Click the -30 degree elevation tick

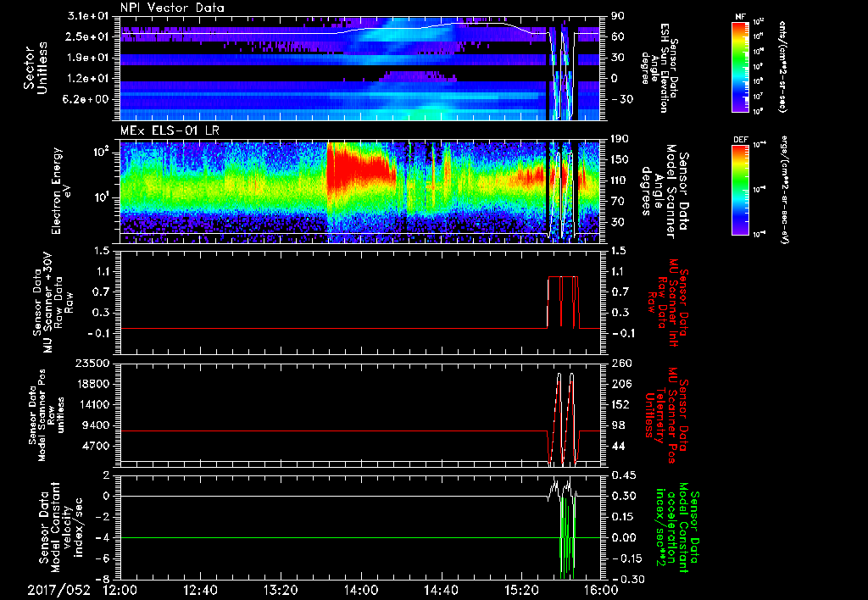(621, 100)
